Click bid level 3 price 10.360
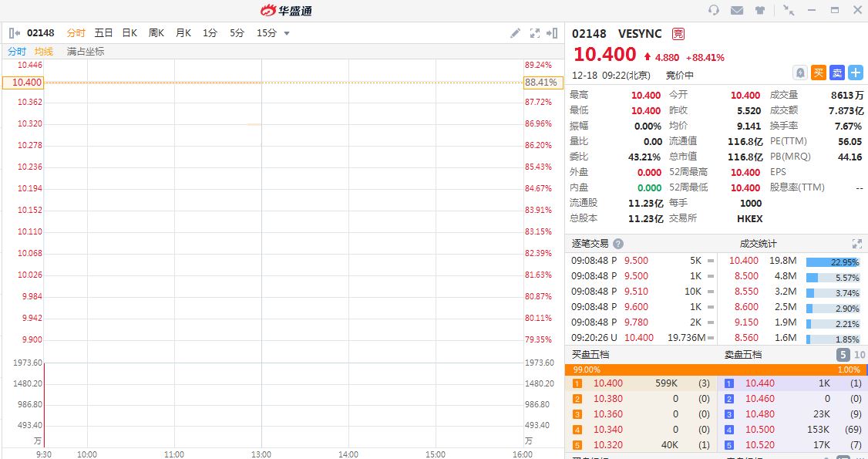Image resolution: width=868 pixels, height=459 pixels. click(x=607, y=414)
